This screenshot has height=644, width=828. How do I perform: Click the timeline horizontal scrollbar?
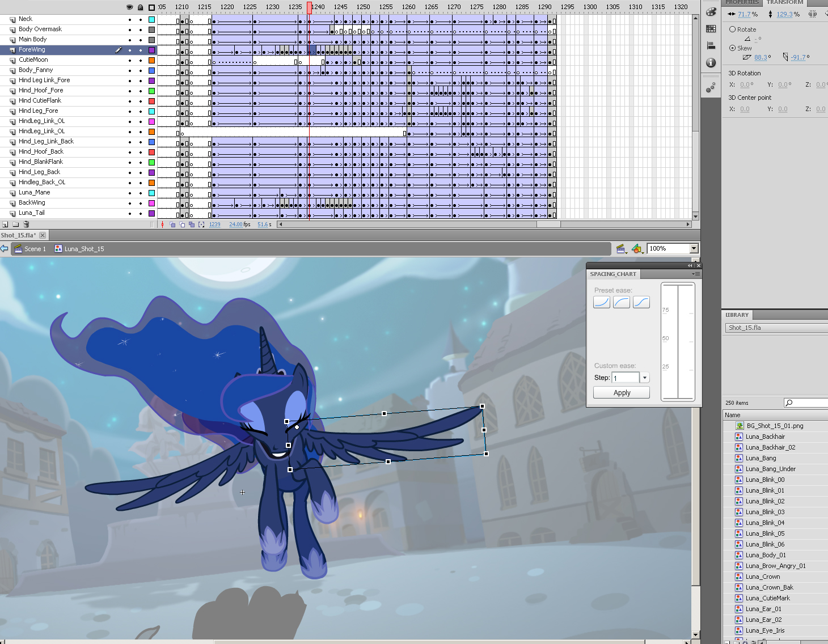(484, 224)
